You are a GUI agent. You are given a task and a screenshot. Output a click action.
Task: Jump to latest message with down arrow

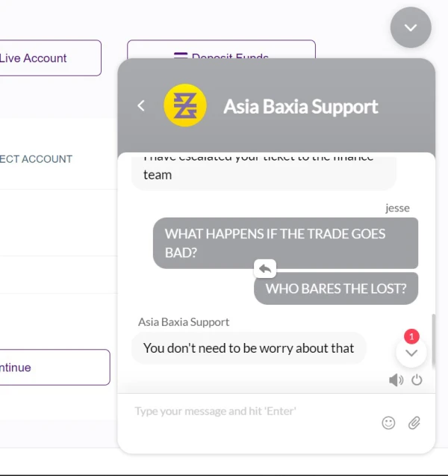(x=411, y=353)
